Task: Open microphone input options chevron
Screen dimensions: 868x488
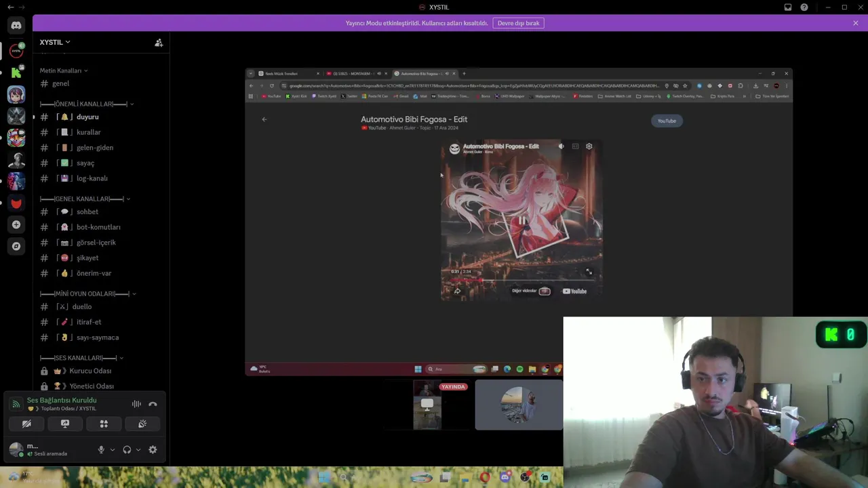Action: 113,449
